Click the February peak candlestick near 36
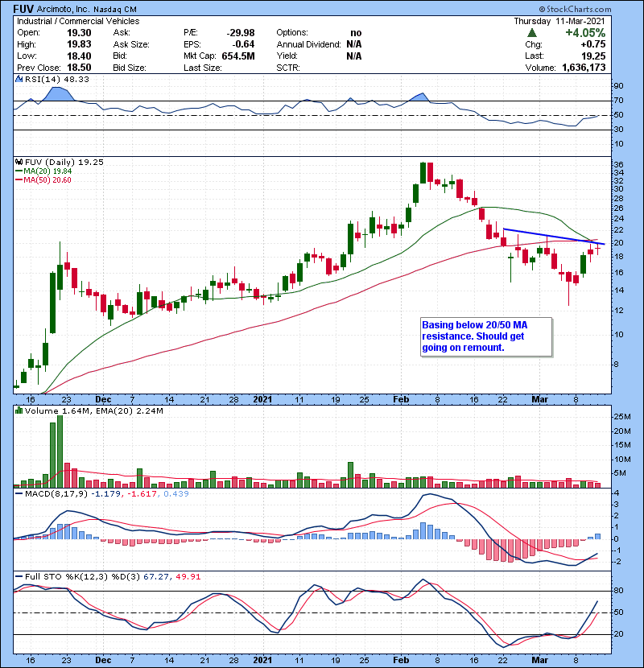 pyautogui.click(x=423, y=172)
